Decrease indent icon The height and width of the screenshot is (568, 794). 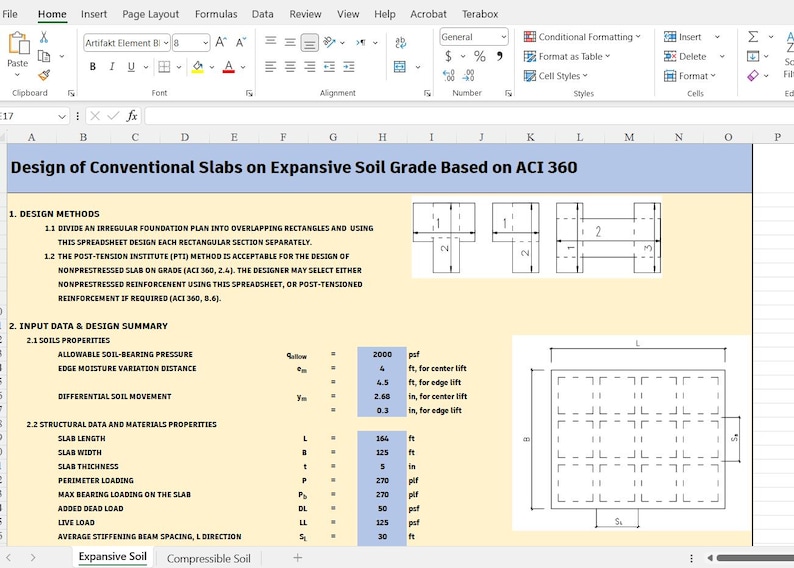tap(330, 66)
